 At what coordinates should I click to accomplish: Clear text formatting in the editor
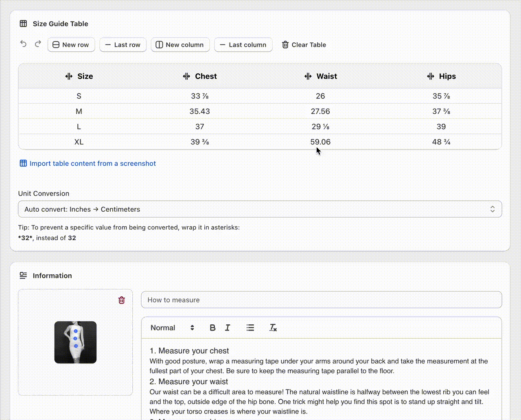[273, 328]
